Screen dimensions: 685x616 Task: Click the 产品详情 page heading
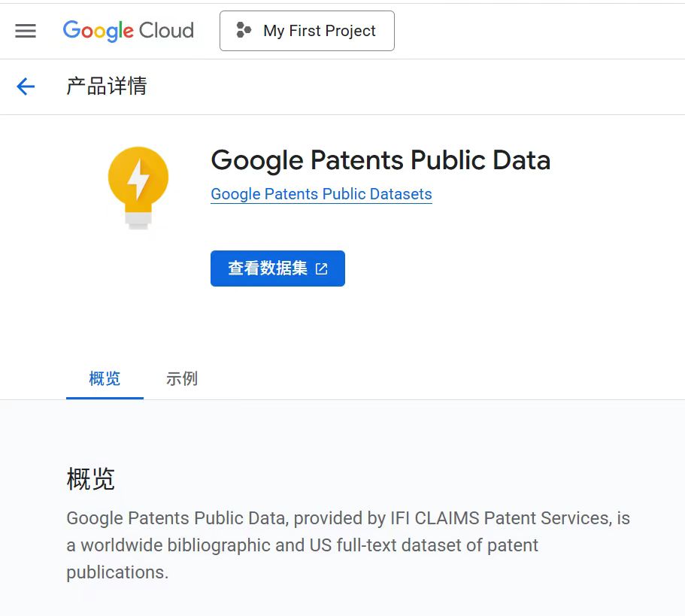107,86
